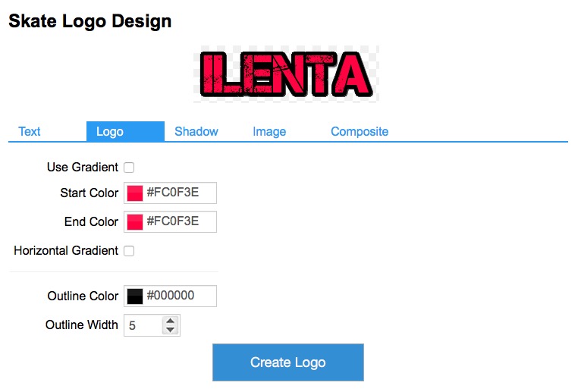Screen dimensions: 581x392
Task: Open the Composite tab
Action: 360,131
